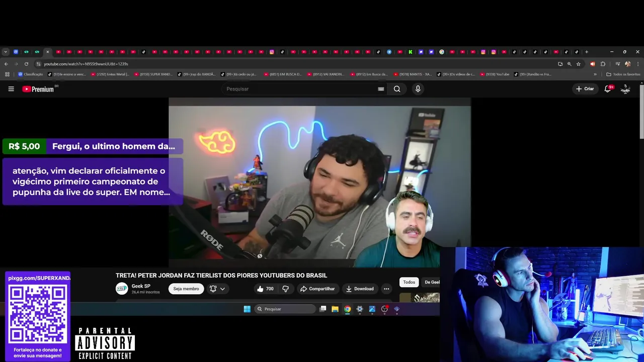Reload the page with the refresh icon
This screenshot has height=362, width=644.
click(26, 64)
